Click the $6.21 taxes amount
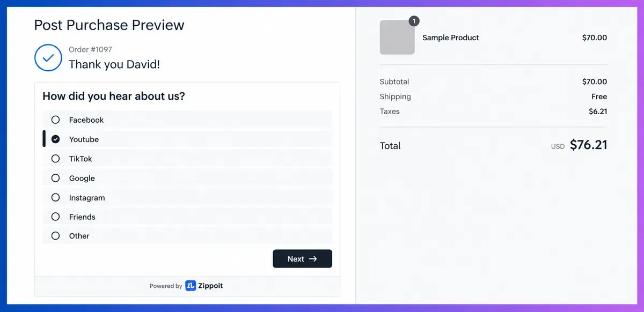644x312 pixels. point(598,112)
